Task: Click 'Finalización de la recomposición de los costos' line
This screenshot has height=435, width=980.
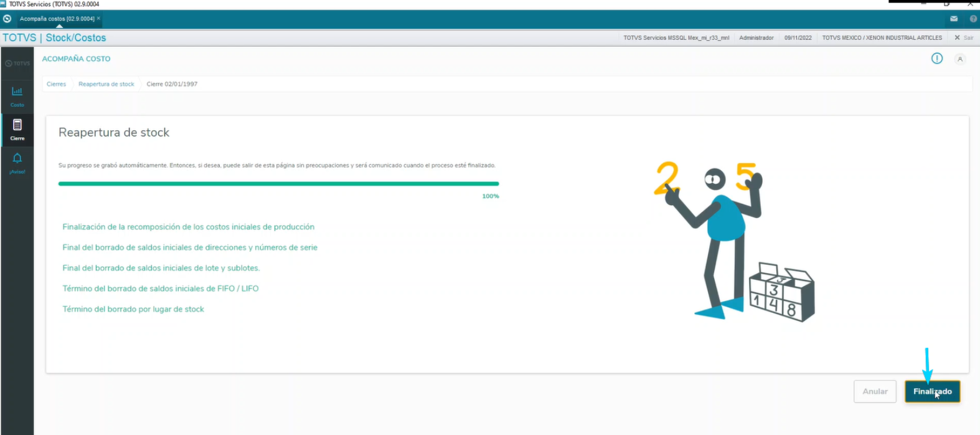Action: [188, 227]
